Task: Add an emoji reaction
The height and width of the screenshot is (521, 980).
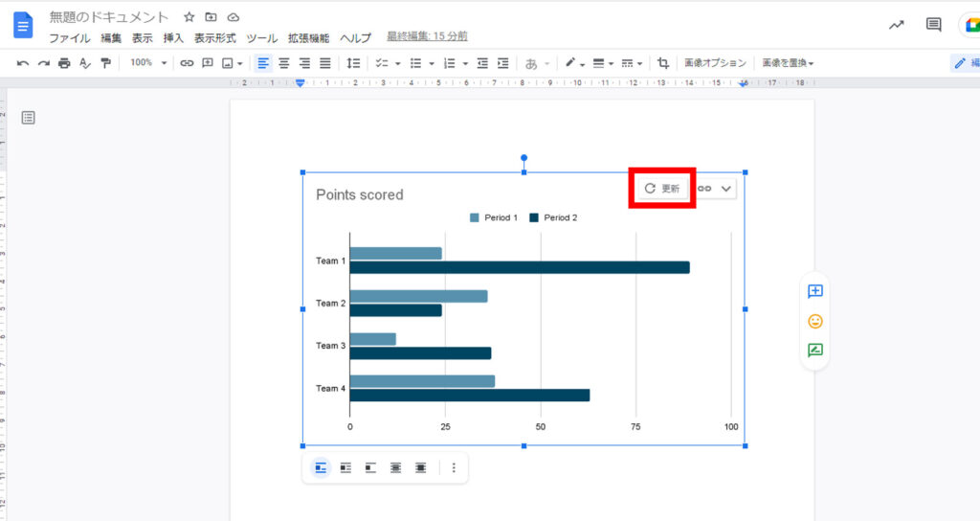Action: click(x=815, y=321)
